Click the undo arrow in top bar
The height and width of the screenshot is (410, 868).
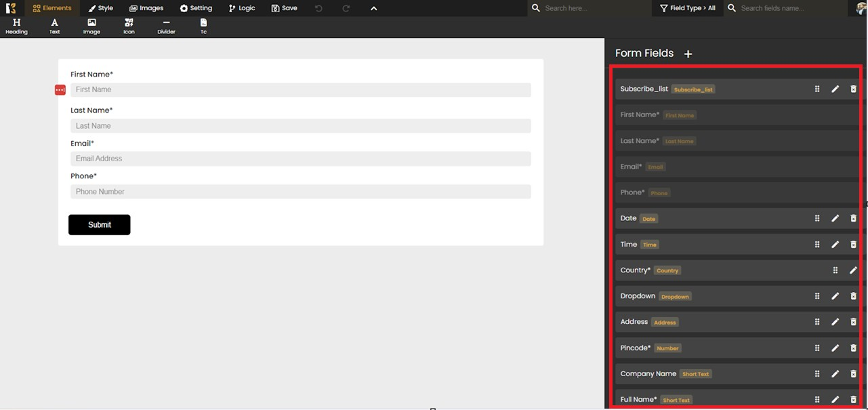tap(318, 8)
